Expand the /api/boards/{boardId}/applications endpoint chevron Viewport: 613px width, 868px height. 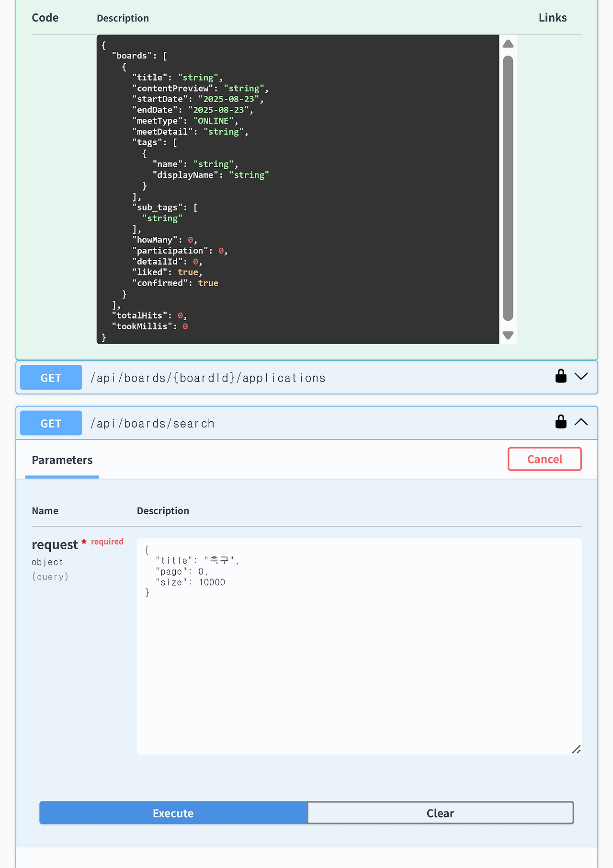581,376
